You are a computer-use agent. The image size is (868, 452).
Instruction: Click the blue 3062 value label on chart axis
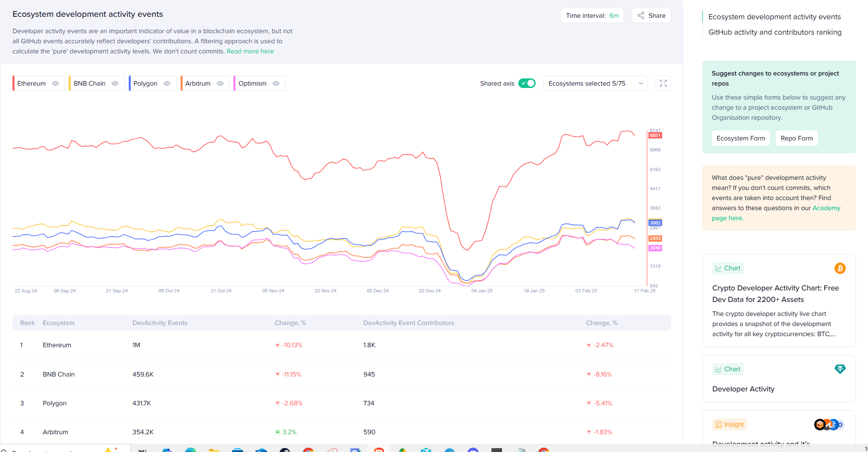click(655, 223)
